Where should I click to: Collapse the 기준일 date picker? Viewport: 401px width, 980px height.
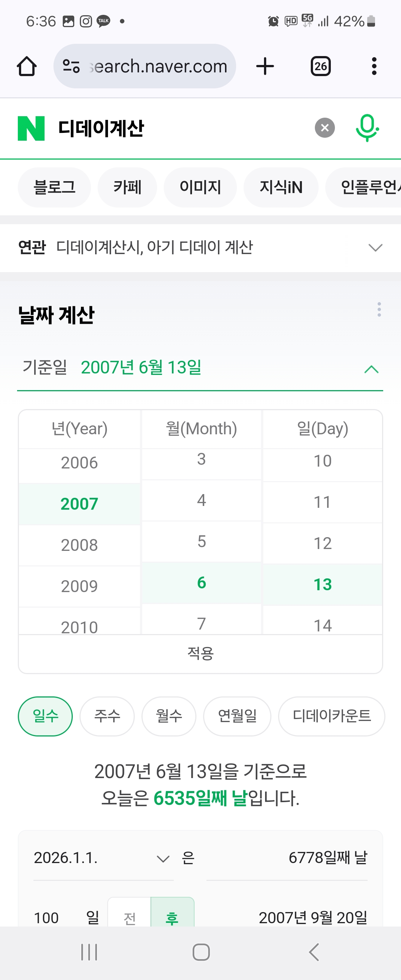[x=371, y=369]
